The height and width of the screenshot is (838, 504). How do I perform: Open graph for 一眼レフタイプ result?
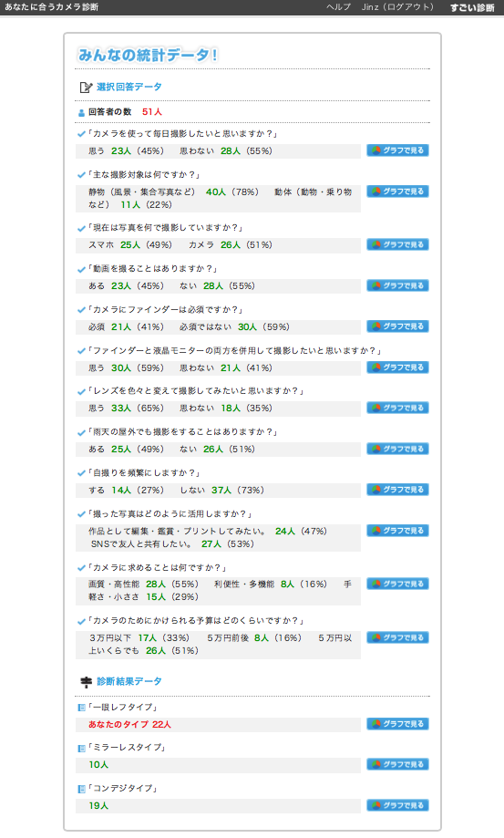397,724
